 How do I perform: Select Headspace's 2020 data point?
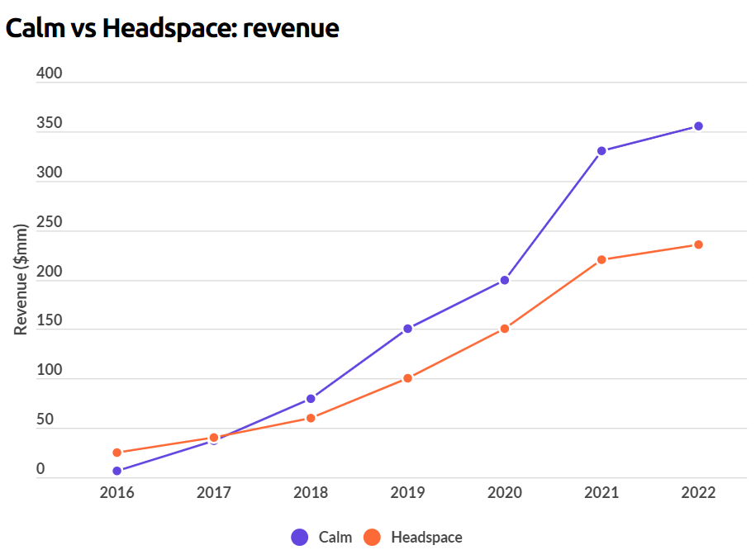(505, 329)
